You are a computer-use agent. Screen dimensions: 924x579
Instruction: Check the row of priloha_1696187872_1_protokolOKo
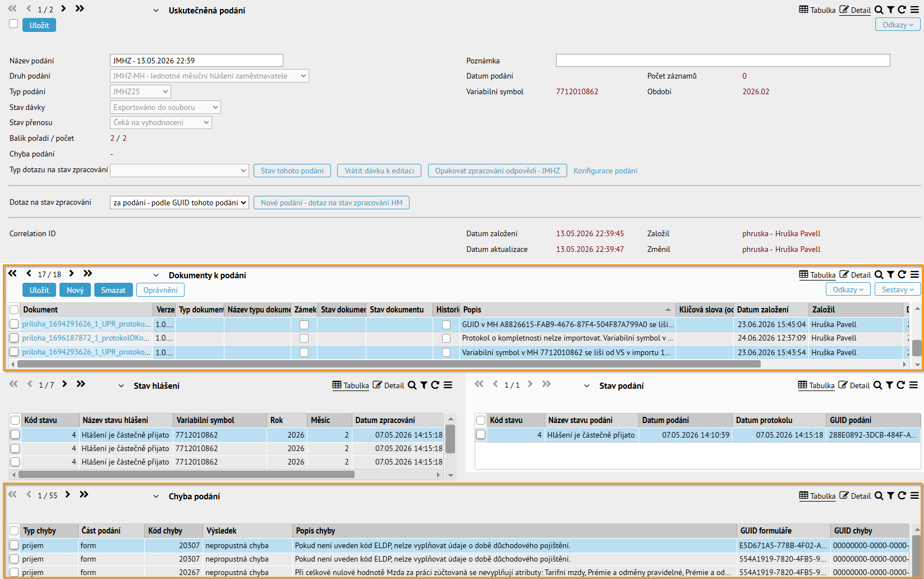click(x=14, y=338)
